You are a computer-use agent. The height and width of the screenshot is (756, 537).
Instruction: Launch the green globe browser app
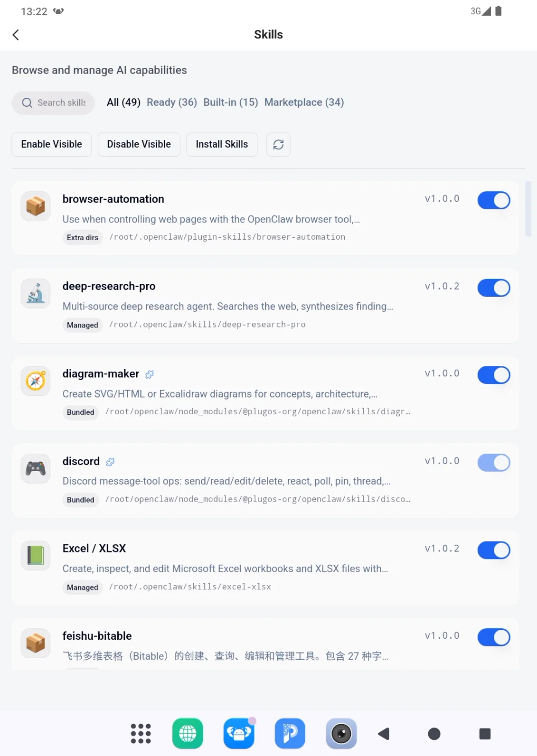coord(188,733)
